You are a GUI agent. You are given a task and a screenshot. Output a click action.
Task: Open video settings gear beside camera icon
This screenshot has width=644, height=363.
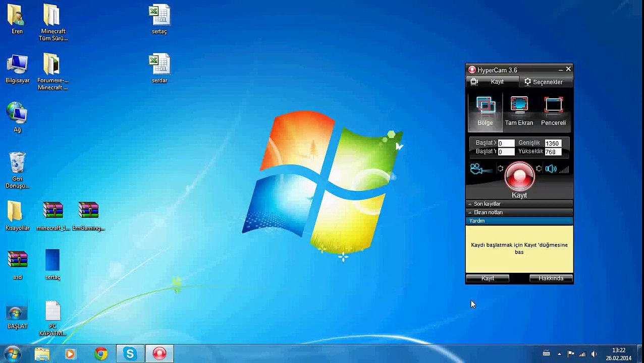tap(500, 169)
